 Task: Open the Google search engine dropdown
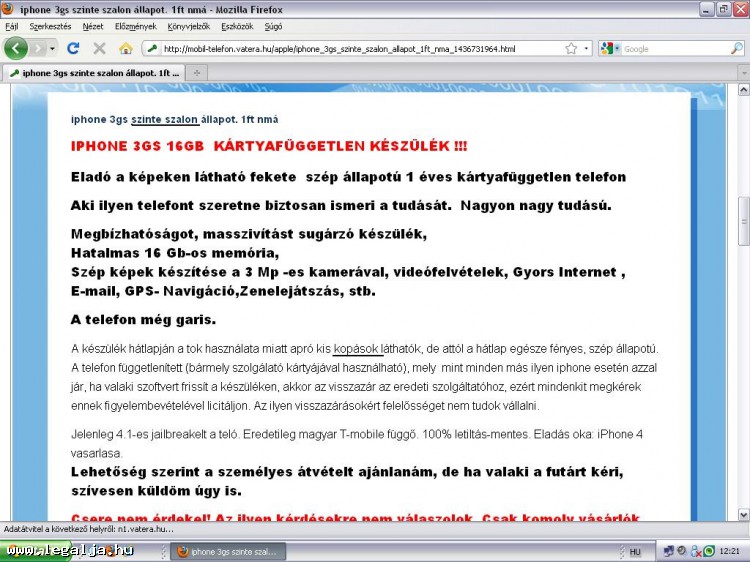tap(612, 48)
